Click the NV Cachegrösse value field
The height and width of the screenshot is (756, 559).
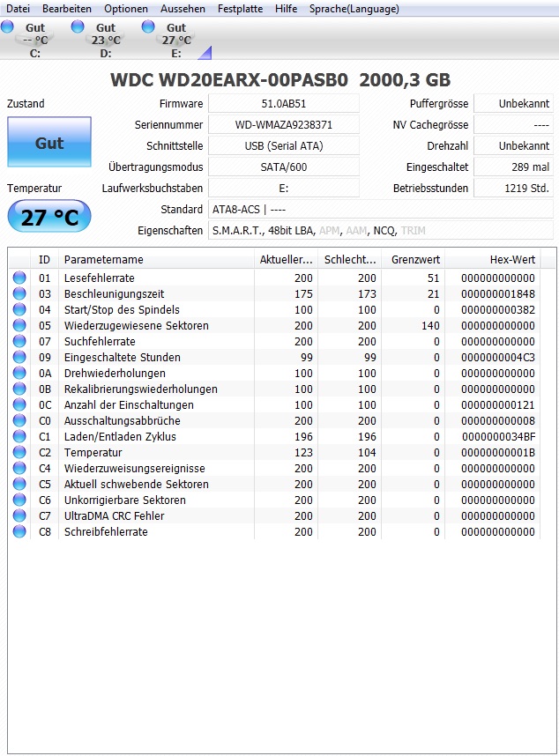(514, 125)
